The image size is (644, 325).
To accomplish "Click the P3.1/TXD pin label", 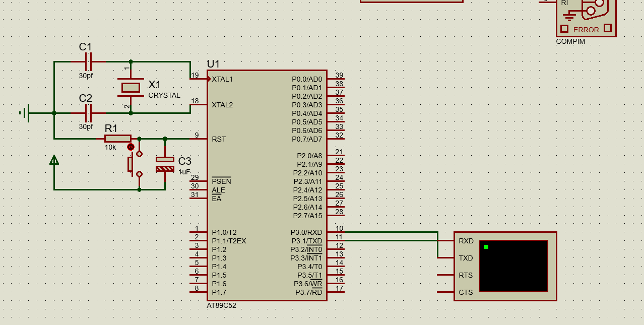I will pyautogui.click(x=306, y=241).
